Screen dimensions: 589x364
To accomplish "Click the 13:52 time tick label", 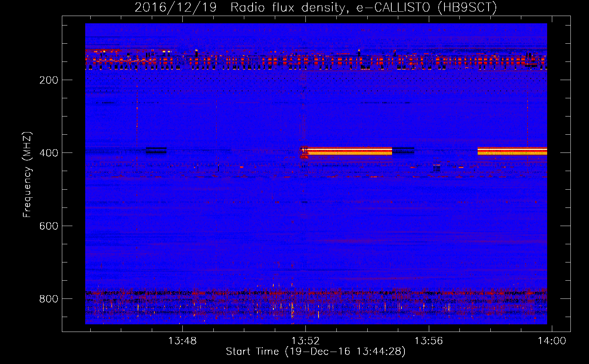I will click(306, 341).
